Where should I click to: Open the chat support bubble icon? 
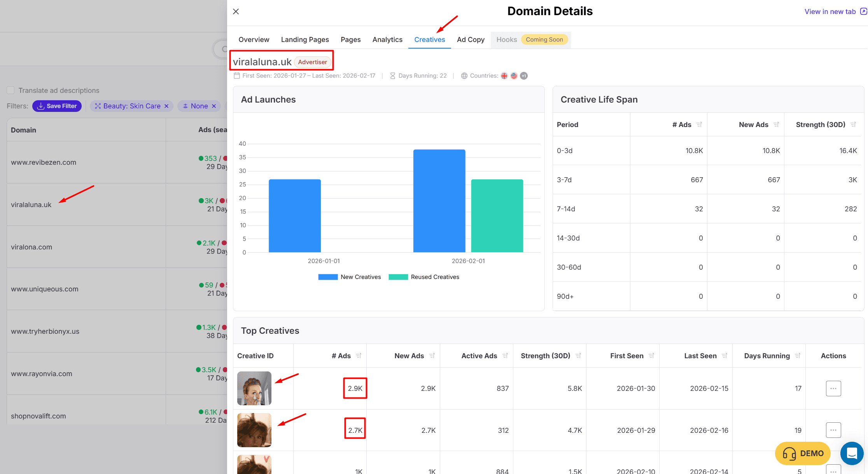(852, 453)
